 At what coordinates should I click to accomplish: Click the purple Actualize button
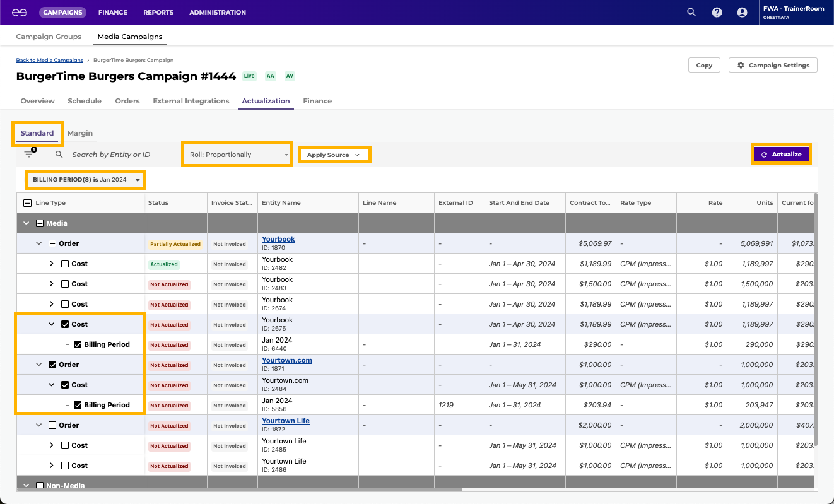[x=780, y=154]
